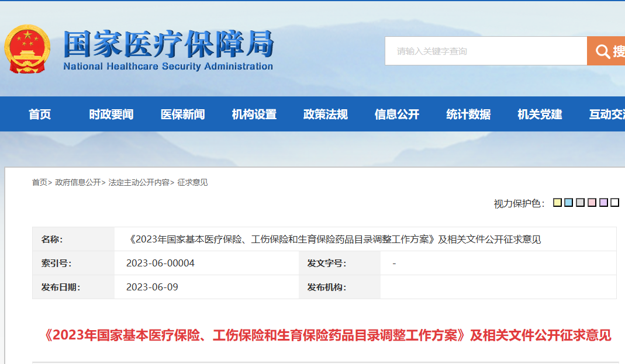Viewport: 625px width, 364px height.
Task: Click index number 2023-06-00004
Action: [x=160, y=264]
